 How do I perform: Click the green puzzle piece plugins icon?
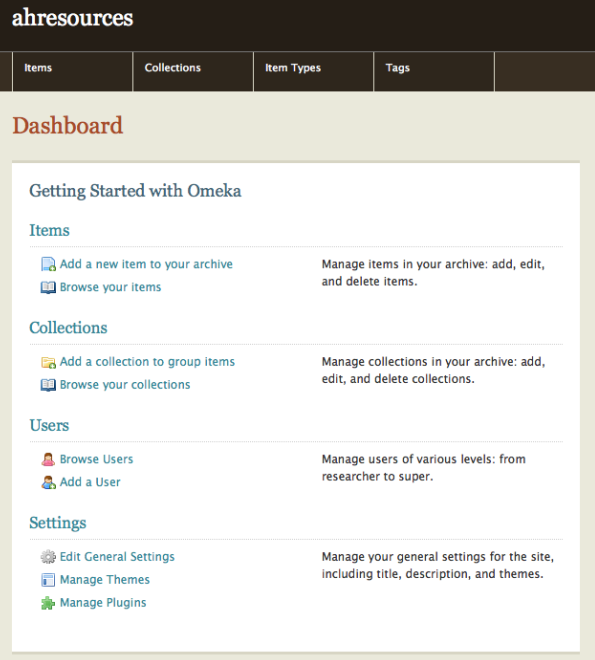tap(48, 603)
